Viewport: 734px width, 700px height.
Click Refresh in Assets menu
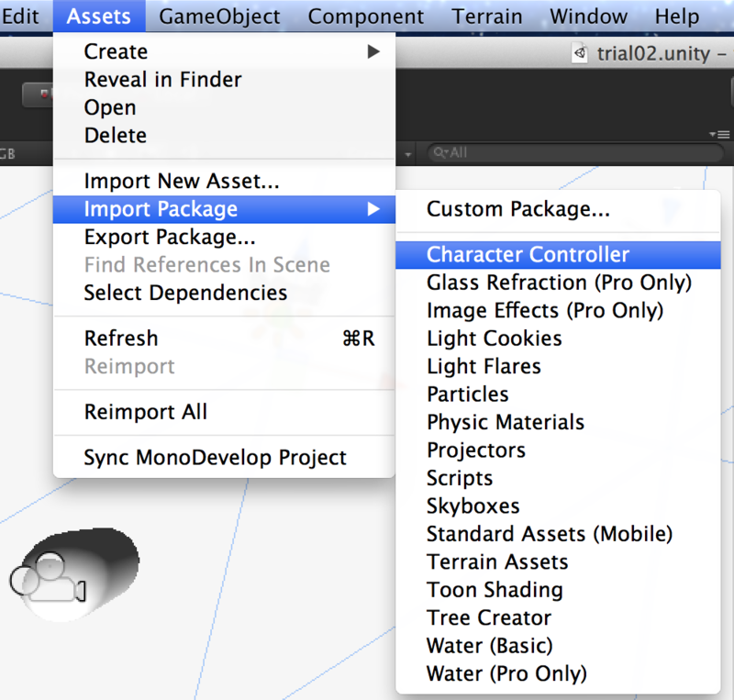coord(121,339)
